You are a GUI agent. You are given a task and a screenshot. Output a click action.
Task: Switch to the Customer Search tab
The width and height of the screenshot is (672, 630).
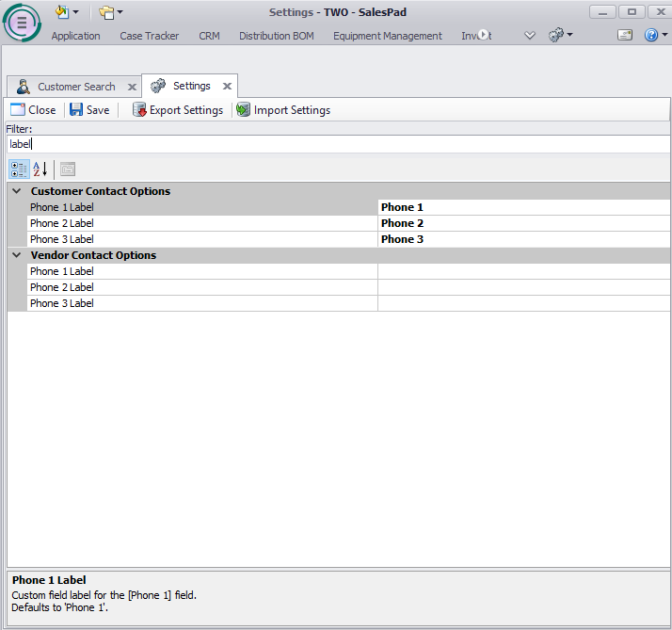tap(75, 87)
